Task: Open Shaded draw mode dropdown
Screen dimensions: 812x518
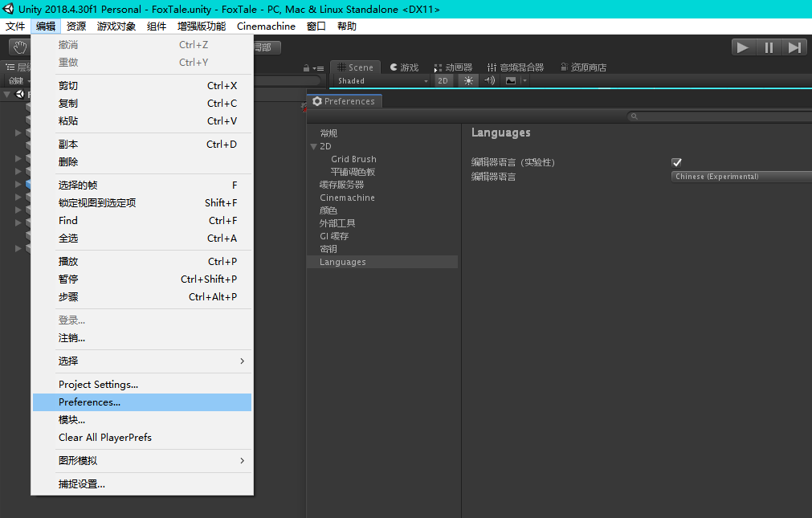Action: pos(382,81)
